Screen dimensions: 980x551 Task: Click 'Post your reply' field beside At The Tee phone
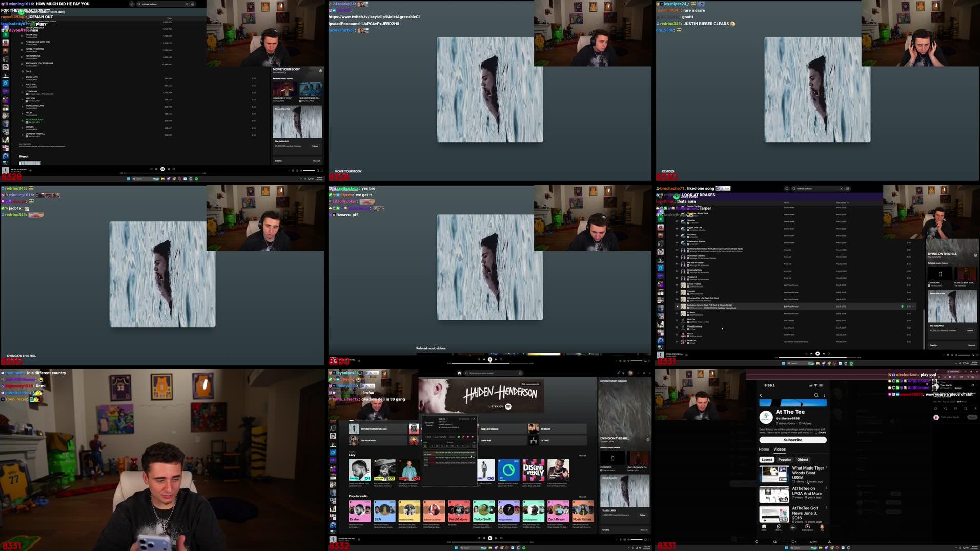(x=951, y=417)
